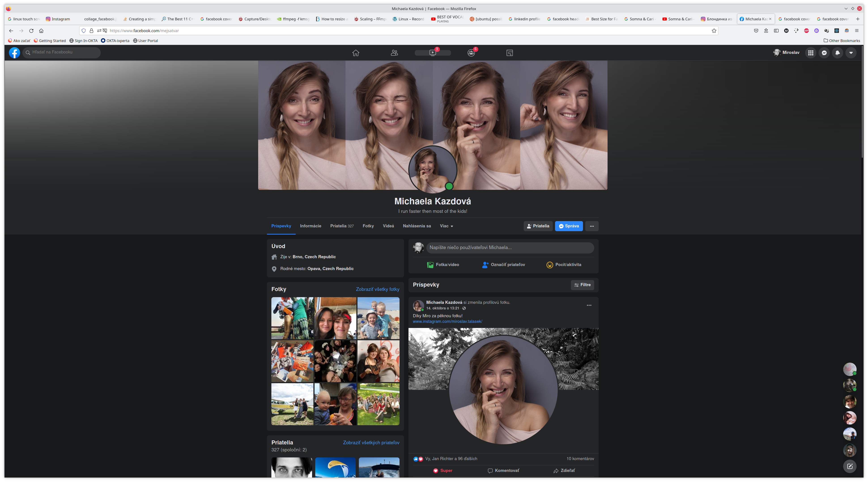868x482 pixels.
Task: Open the Messenger icon in top bar
Action: pos(824,53)
